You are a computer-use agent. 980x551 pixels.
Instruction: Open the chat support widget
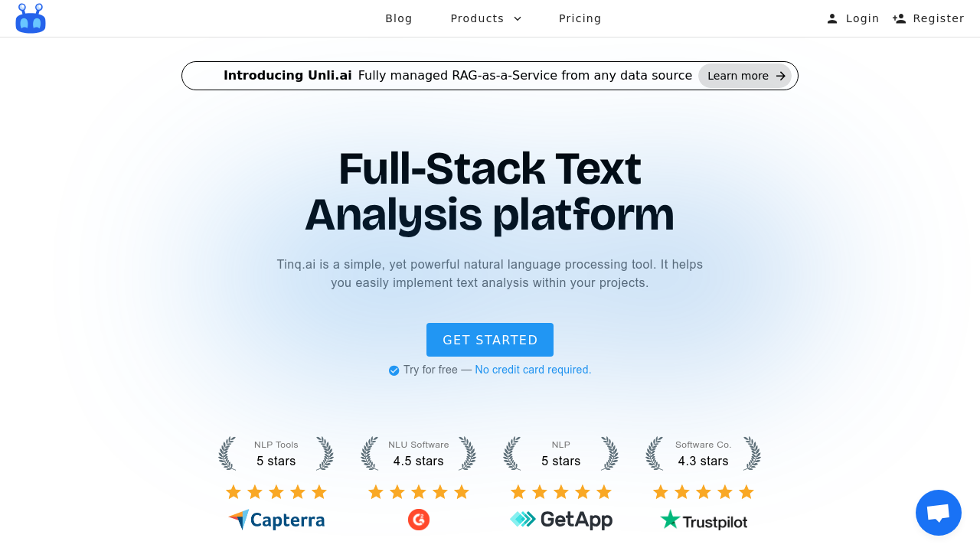[938, 513]
